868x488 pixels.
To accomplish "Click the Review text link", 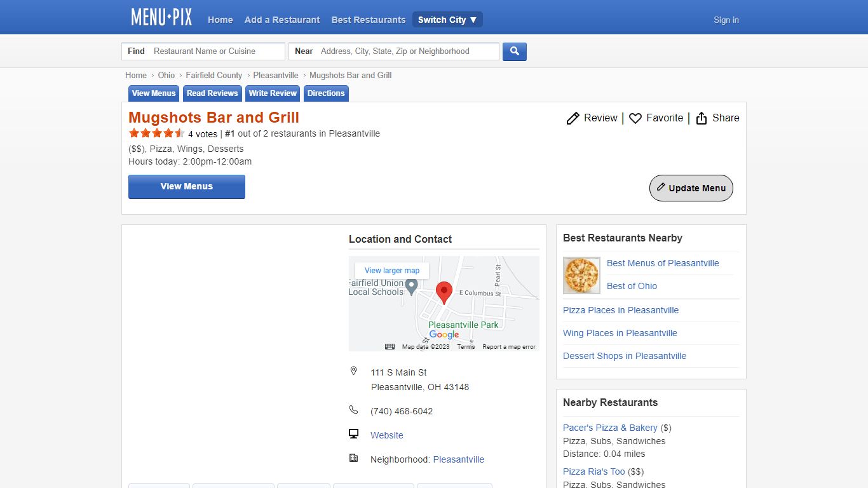I will [x=600, y=118].
